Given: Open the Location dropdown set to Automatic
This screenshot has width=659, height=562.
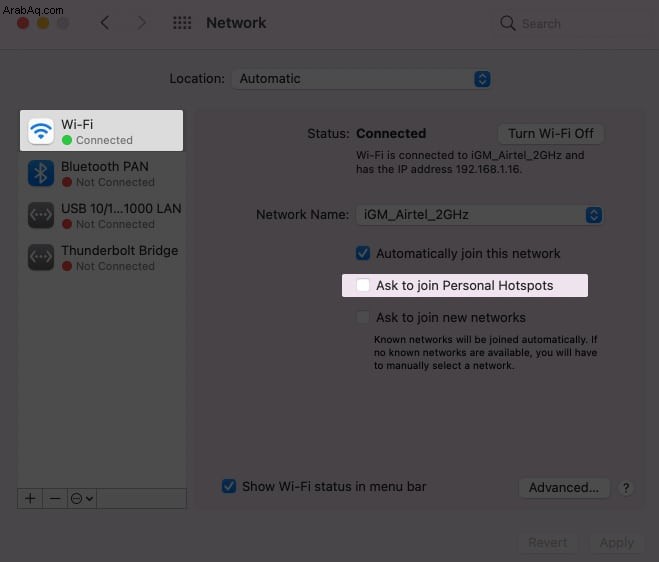Looking at the screenshot, I should coord(361,79).
